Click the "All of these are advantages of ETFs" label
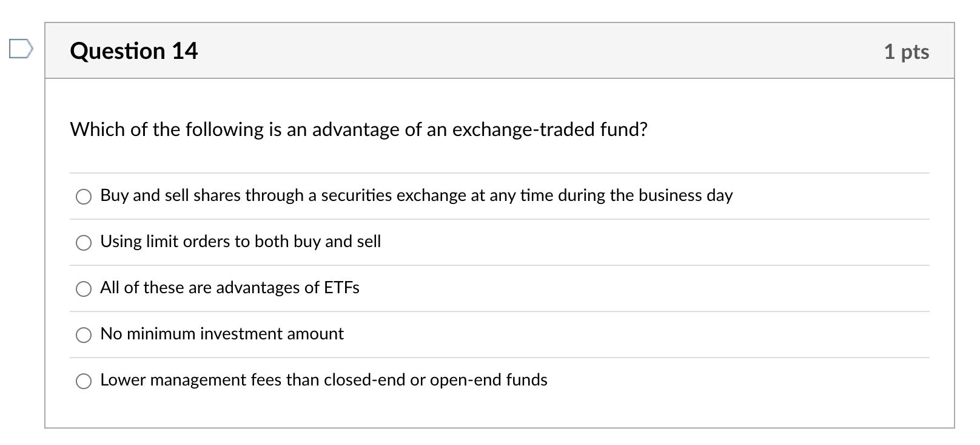Image resolution: width=980 pixels, height=445 pixels. click(x=229, y=288)
